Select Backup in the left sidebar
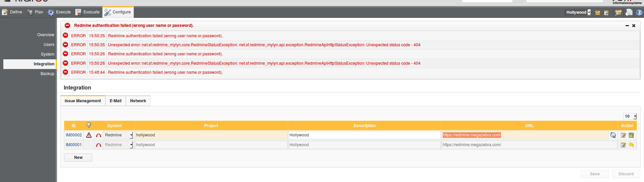Screen dimensions: 644x182 pyautogui.click(x=47, y=74)
